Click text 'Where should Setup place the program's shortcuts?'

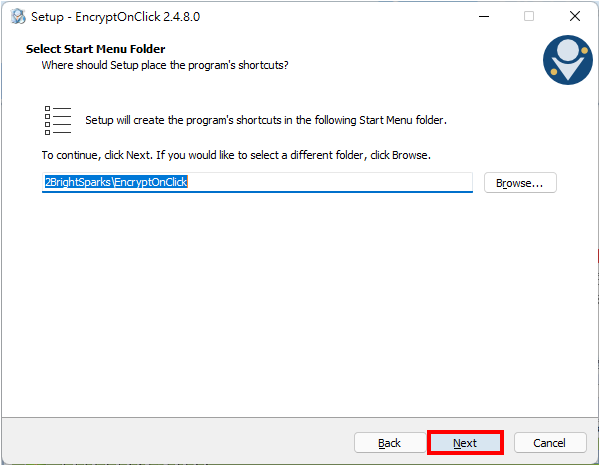coord(166,66)
